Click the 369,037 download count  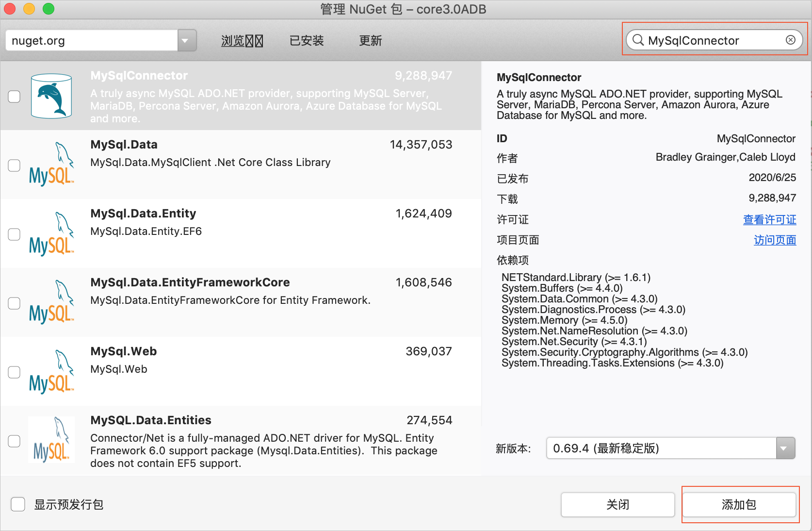point(429,351)
